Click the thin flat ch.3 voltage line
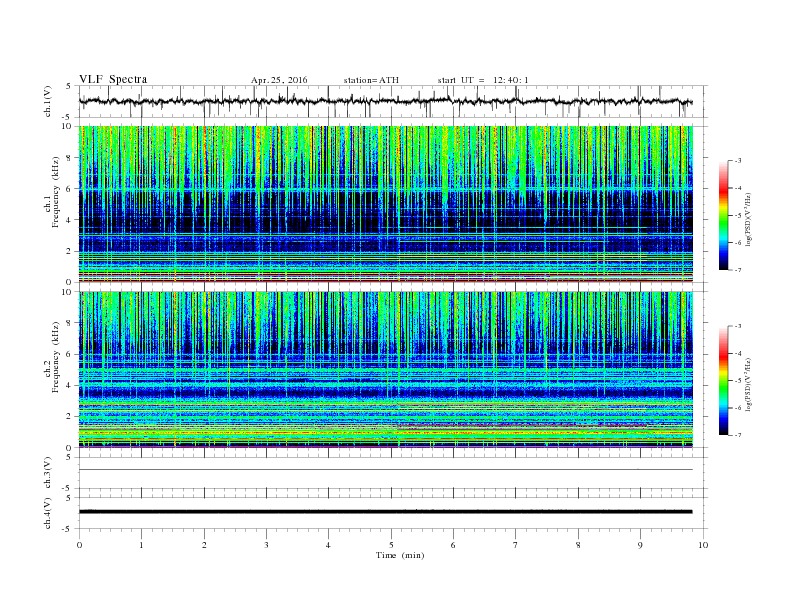This screenshot has height=612, width=792. click(385, 470)
